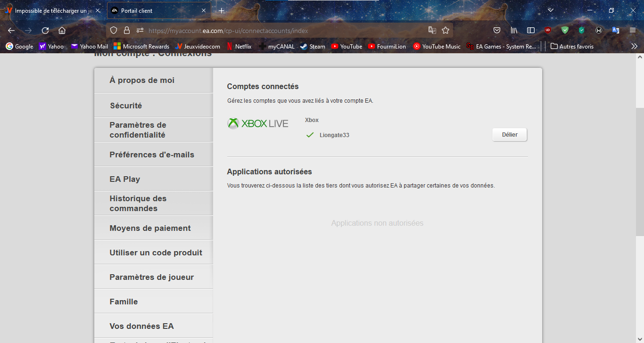Show more bookmarks overflow chevron
644x343 pixels.
point(634,46)
